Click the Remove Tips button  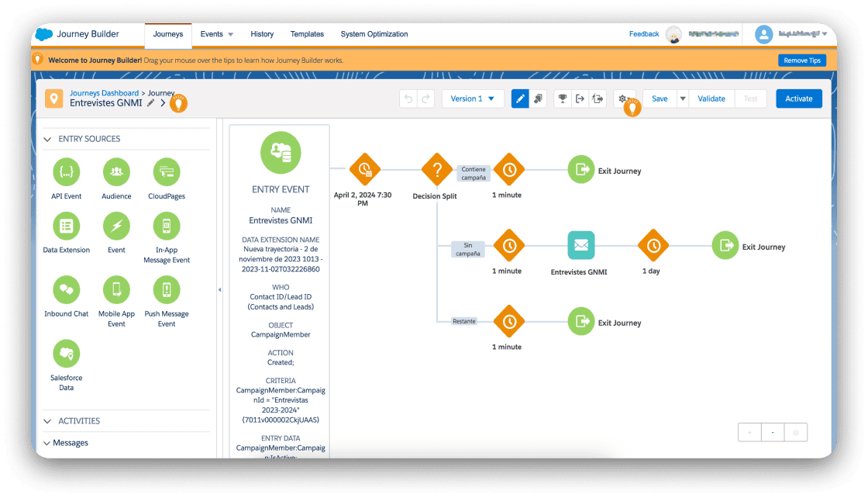802,61
